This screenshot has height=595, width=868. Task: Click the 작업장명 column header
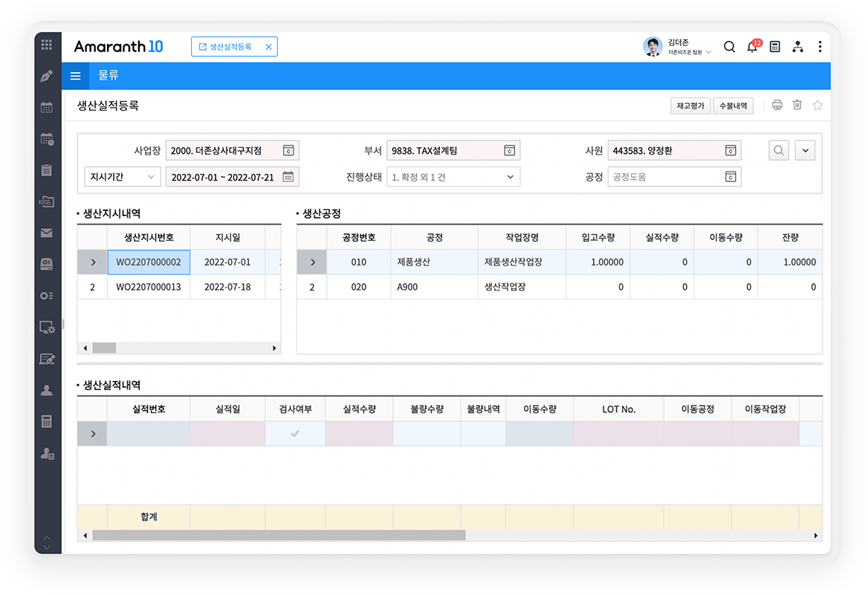click(x=522, y=238)
